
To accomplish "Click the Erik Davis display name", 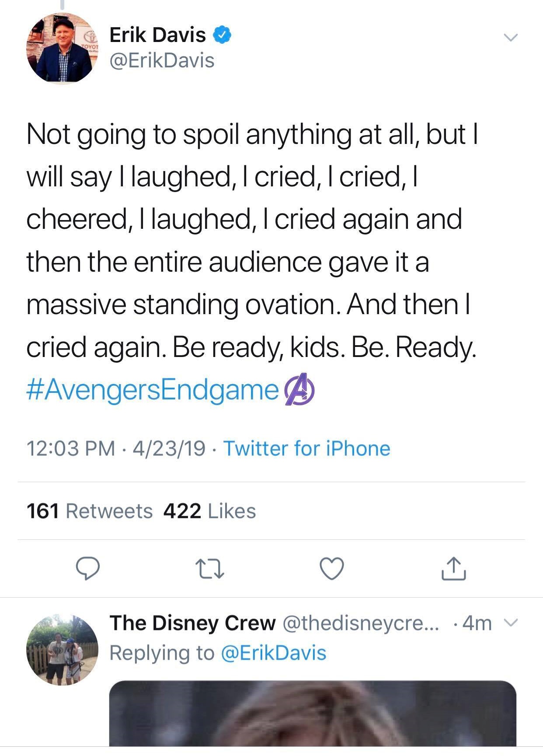I will pos(157,35).
